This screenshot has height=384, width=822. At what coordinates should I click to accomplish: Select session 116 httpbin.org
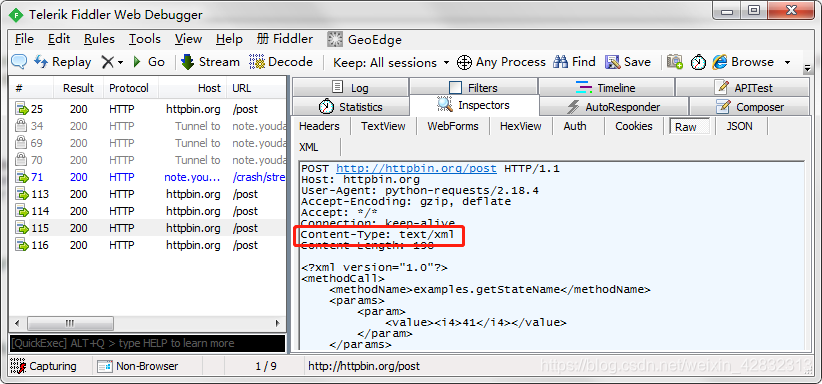148,245
